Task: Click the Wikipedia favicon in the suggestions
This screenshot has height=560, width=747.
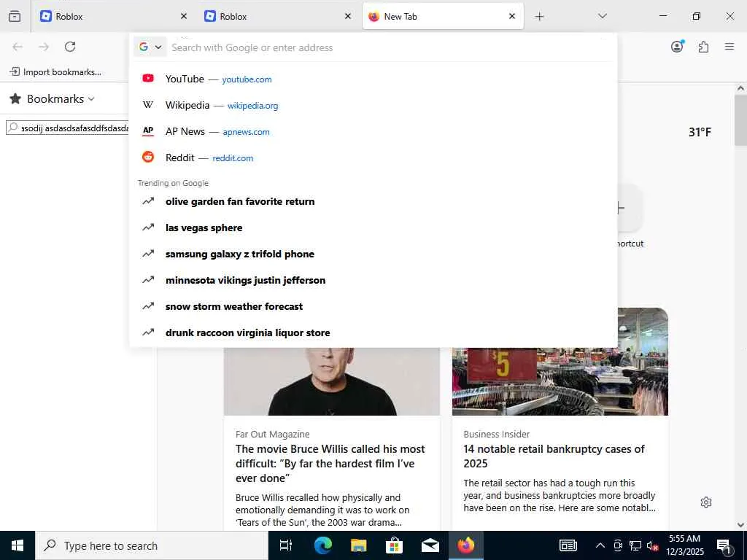Action: click(148, 105)
